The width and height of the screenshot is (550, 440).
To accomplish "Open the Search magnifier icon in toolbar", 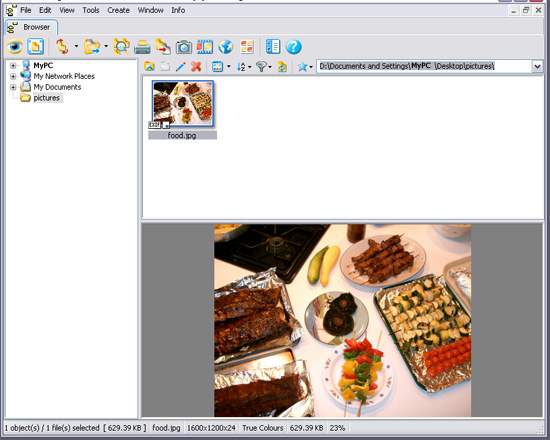I will coord(121,47).
